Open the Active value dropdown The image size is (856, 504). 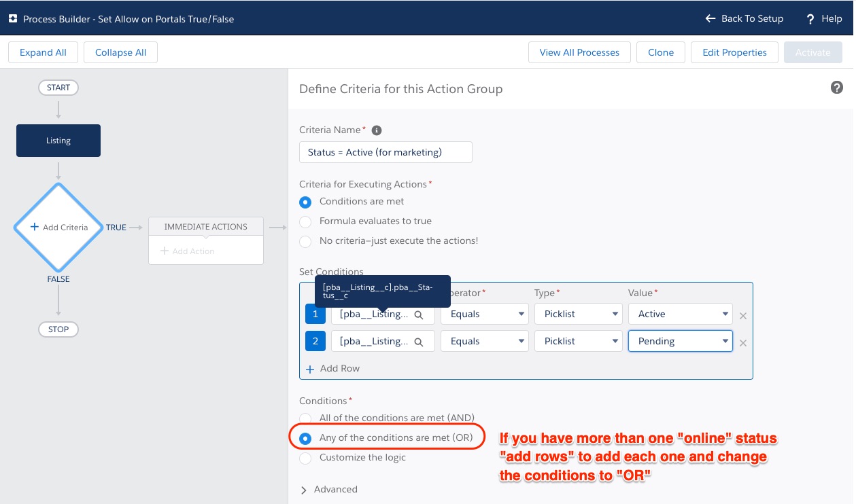pyautogui.click(x=681, y=314)
